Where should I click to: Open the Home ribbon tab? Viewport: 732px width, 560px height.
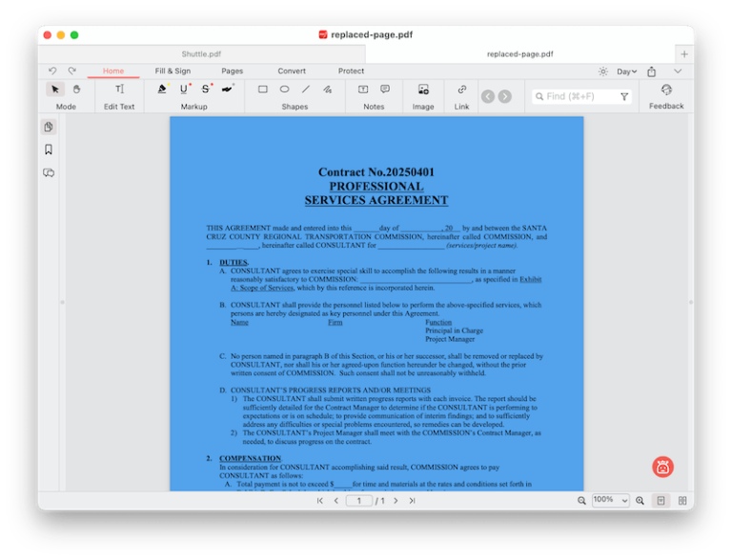[113, 70]
